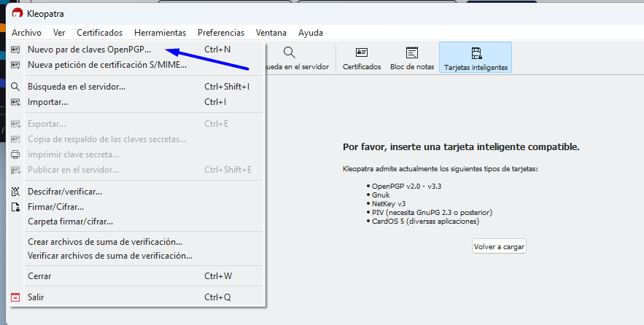Screen dimensions: 644x325
Task: Open Bloc de notas toolbar button
Action: pyautogui.click(x=412, y=58)
